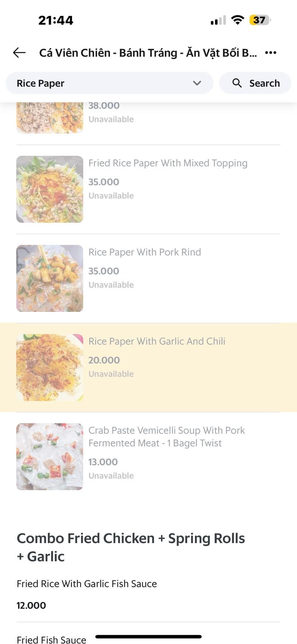Viewport: 297px width, 644px height.
Task: Tap the Wi-Fi status icon
Action: click(x=238, y=20)
